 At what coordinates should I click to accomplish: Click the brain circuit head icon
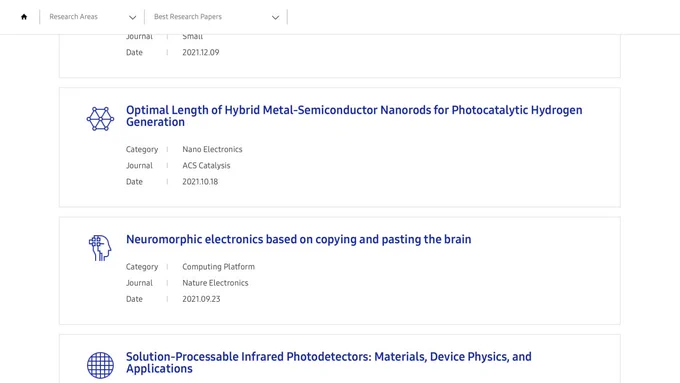point(100,248)
